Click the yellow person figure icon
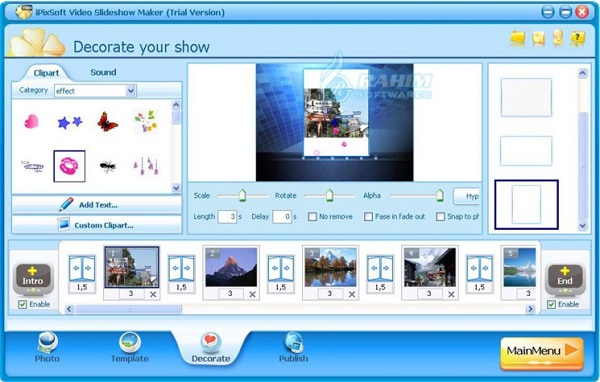 pos(558,38)
